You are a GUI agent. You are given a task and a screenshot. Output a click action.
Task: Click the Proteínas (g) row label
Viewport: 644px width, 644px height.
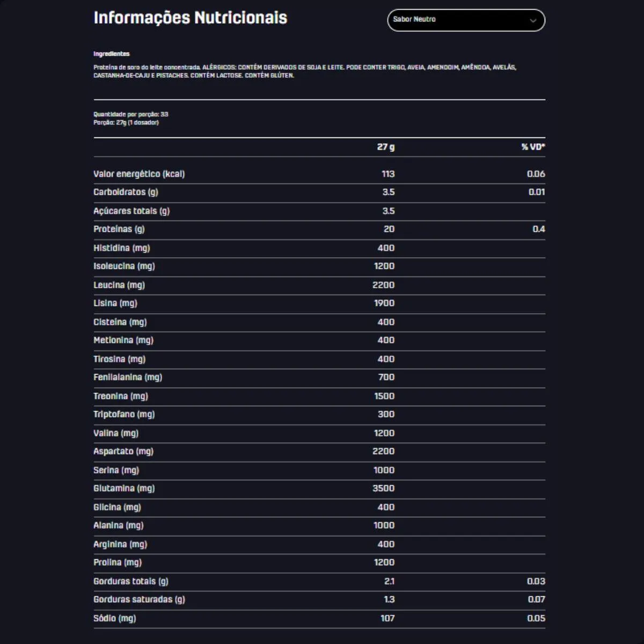coord(119,229)
